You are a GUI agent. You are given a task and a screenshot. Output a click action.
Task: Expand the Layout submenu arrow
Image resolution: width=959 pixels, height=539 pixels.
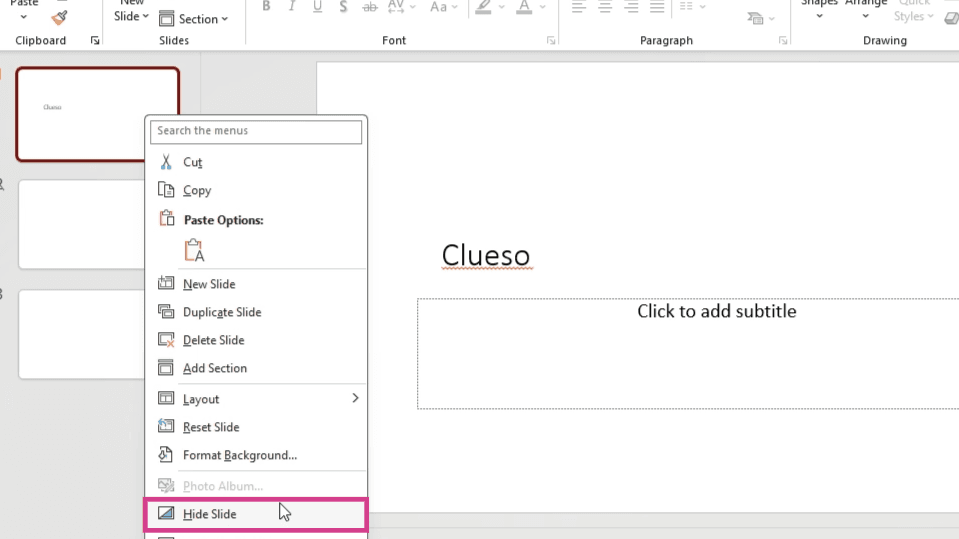(x=355, y=398)
